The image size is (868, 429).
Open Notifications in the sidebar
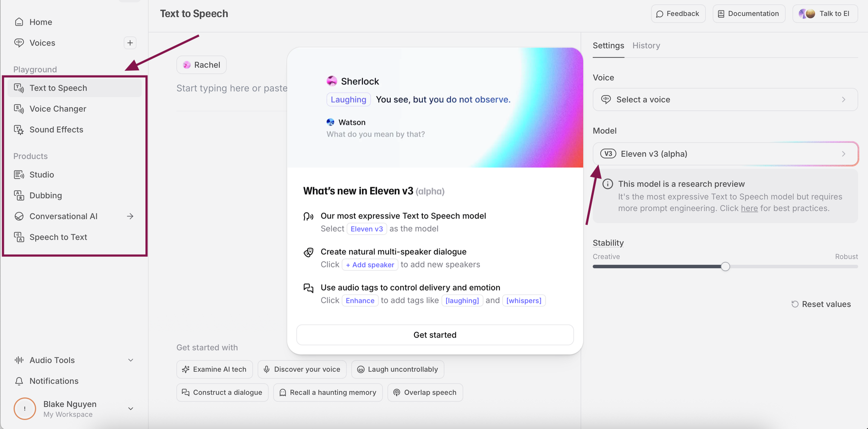coord(75,381)
